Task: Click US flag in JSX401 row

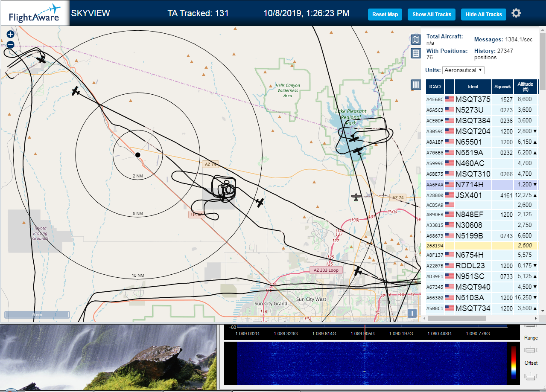Action: 450,195
